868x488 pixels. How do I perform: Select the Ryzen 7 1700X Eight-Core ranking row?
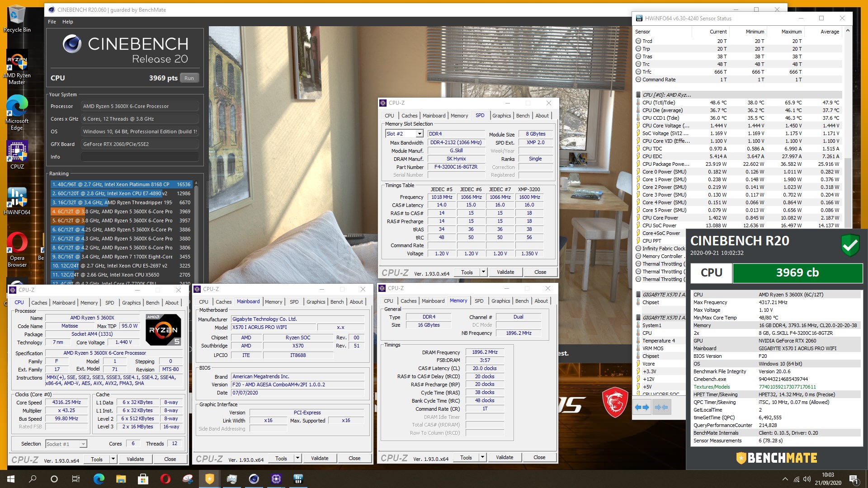pos(121,257)
